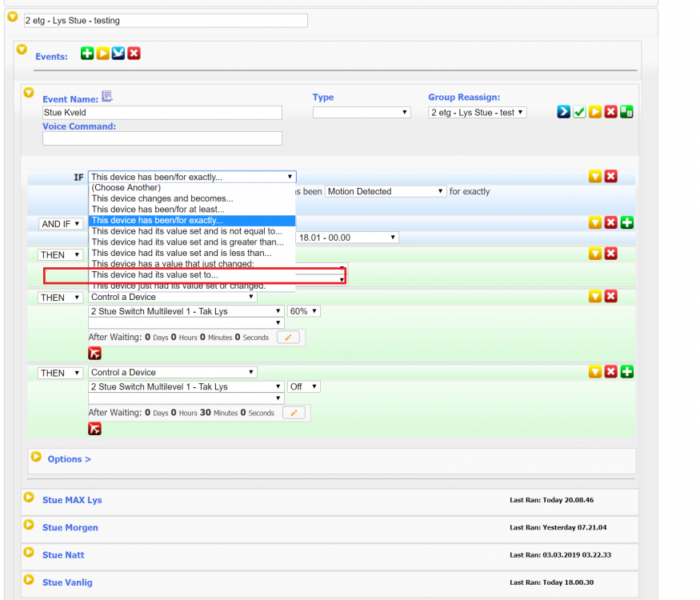Expand the Options section
This screenshot has width=700, height=600.
36,457
